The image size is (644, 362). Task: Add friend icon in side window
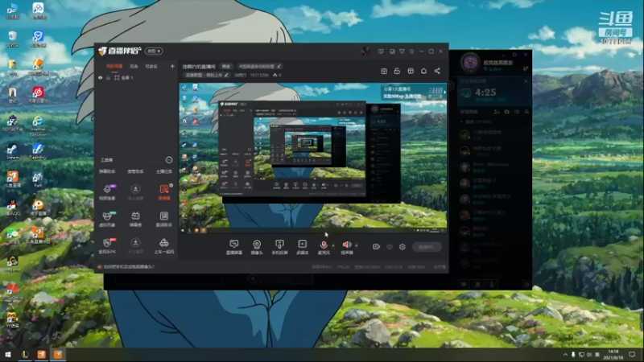(x=497, y=112)
